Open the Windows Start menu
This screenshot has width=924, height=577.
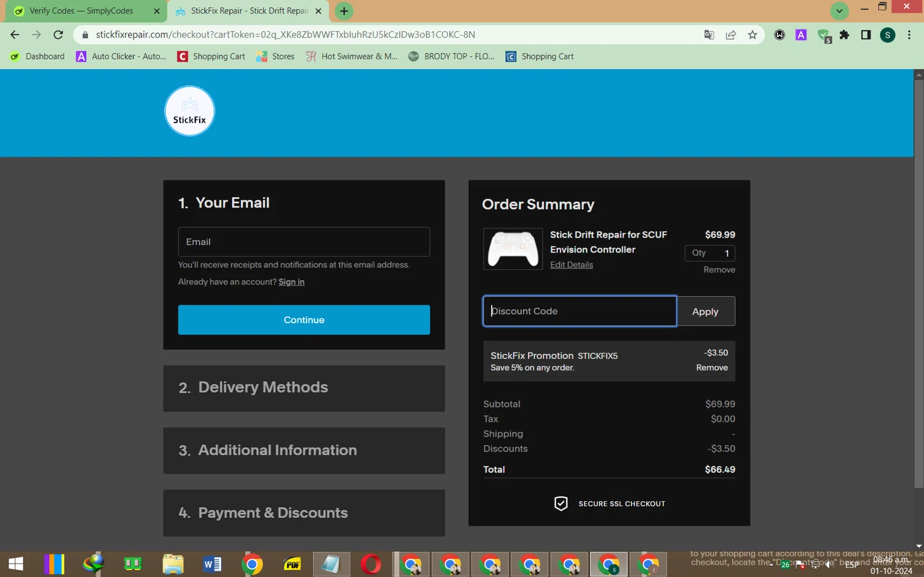[x=15, y=564]
